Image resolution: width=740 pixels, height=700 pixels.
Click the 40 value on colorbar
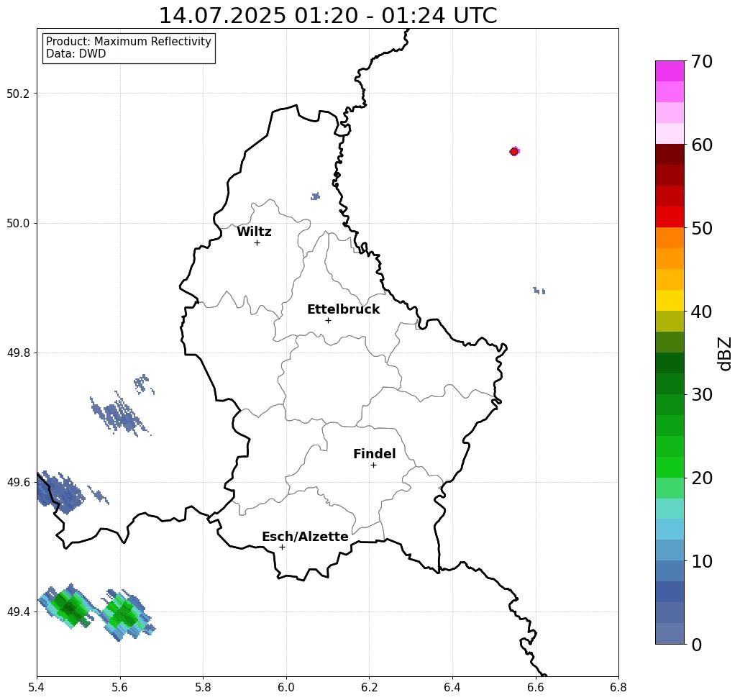click(x=701, y=312)
